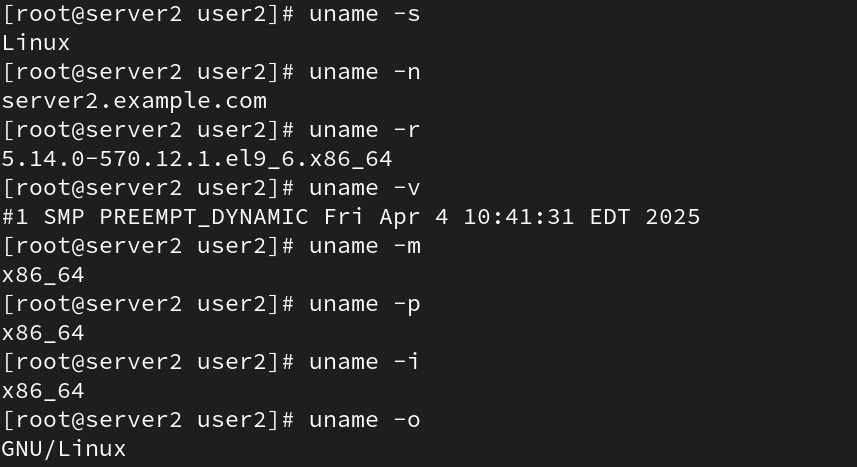Click the 'uname -s' command text
Screen dimensions: 857x467
pos(365,14)
